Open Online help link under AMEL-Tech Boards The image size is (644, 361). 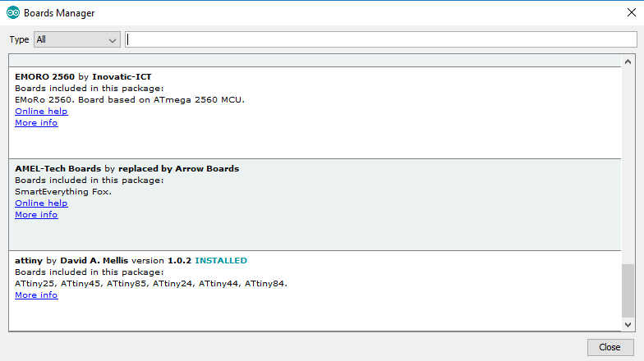(41, 203)
